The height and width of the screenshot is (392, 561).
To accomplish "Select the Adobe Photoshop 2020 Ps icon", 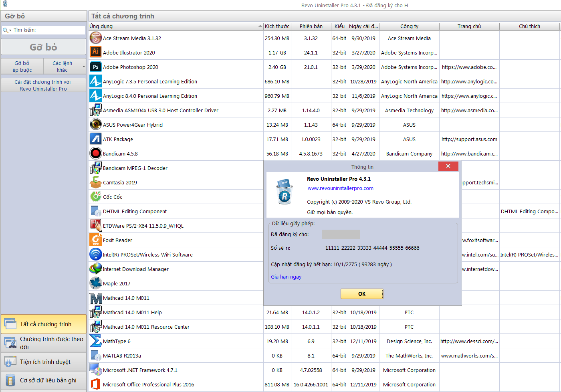I will click(x=95, y=67).
